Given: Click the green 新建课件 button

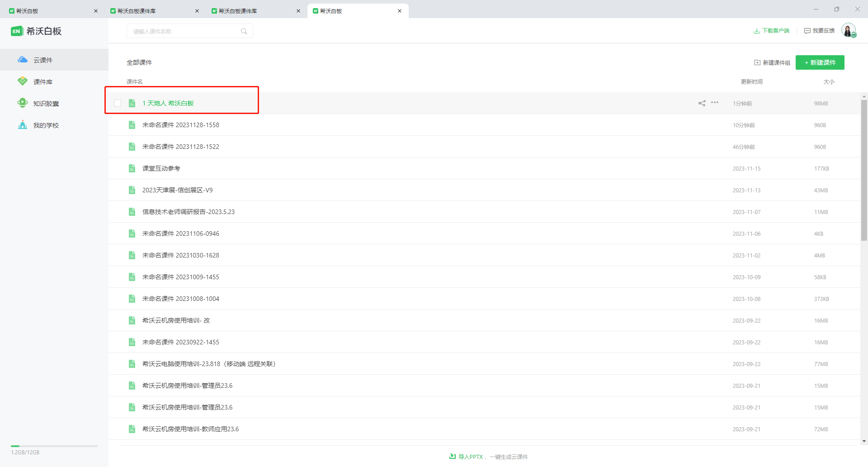Looking at the screenshot, I should [820, 62].
